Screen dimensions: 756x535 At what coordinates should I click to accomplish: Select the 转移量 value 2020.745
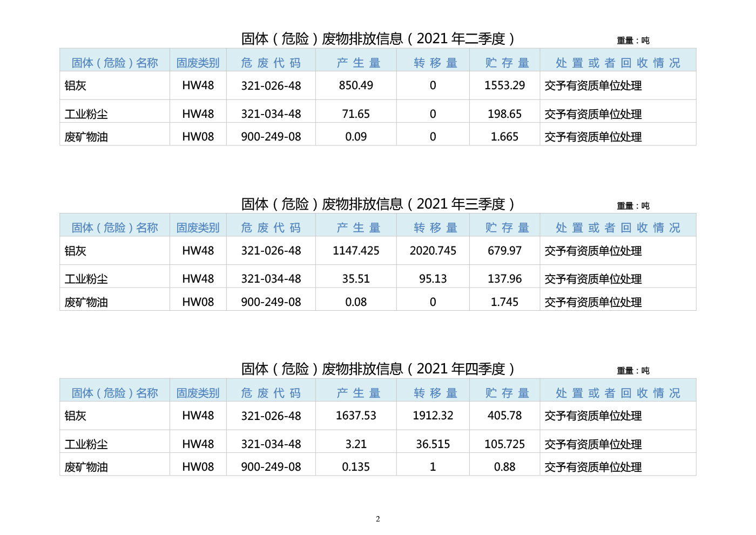[433, 251]
